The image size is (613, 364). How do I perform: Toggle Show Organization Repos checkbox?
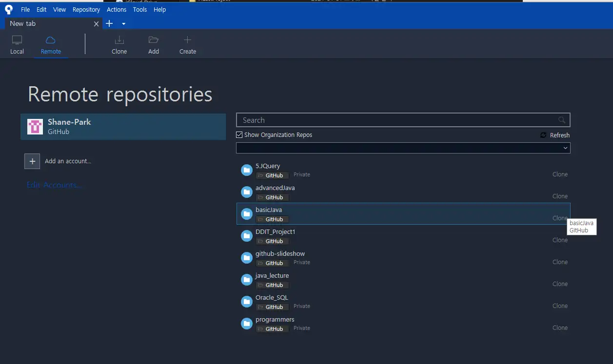pos(239,135)
